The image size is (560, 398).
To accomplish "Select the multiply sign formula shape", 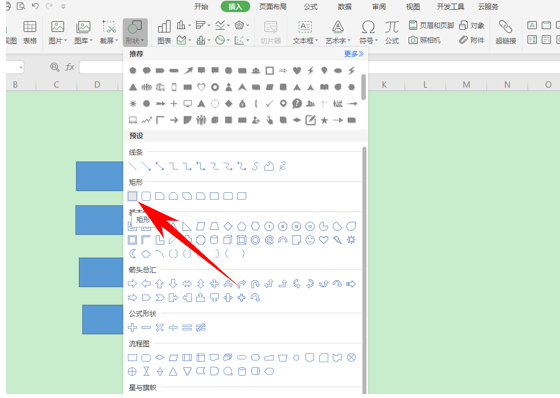I will pyautogui.click(x=160, y=327).
